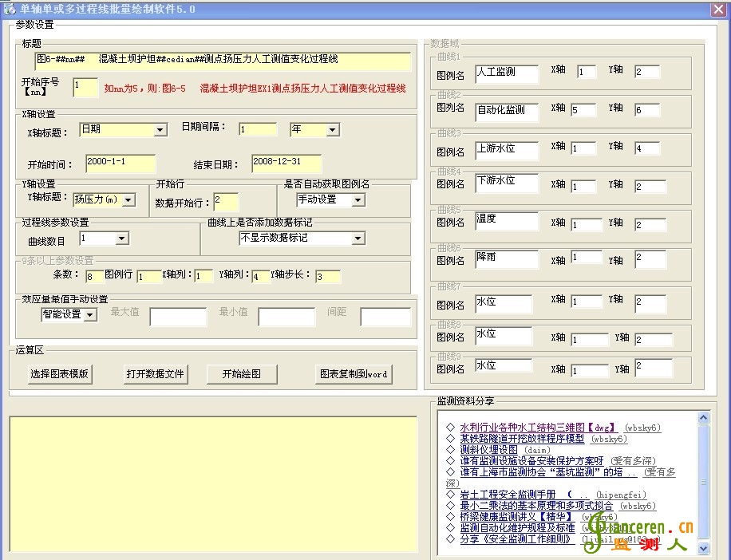Click the scroll up arrow in 监测资料分享
731x560 pixels.
click(704, 417)
